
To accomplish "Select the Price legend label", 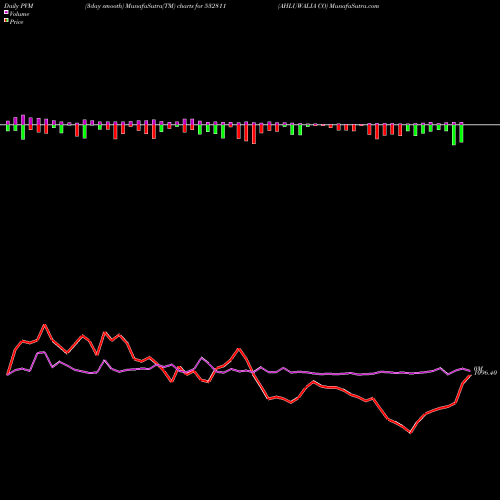I will [x=16, y=22].
